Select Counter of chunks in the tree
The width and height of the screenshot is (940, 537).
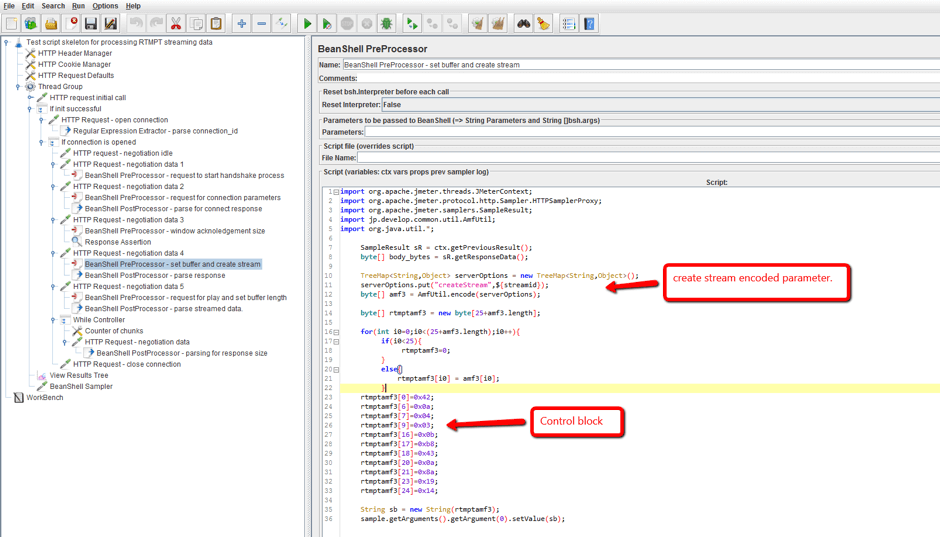pos(114,331)
